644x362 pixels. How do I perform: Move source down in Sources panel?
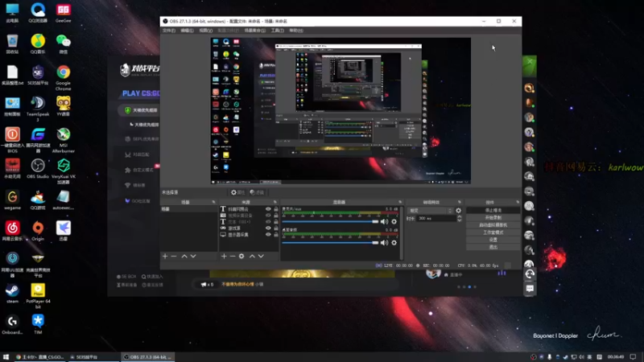coord(261,256)
